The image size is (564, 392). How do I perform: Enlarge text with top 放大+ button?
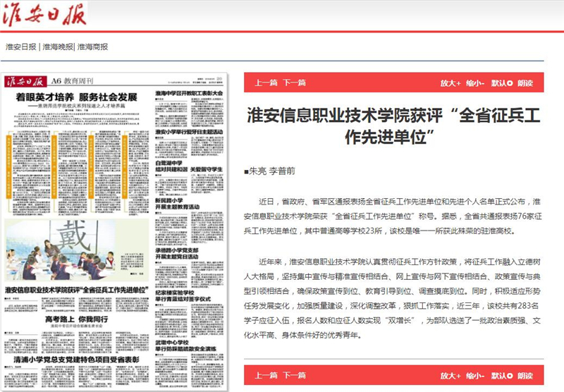click(x=450, y=83)
